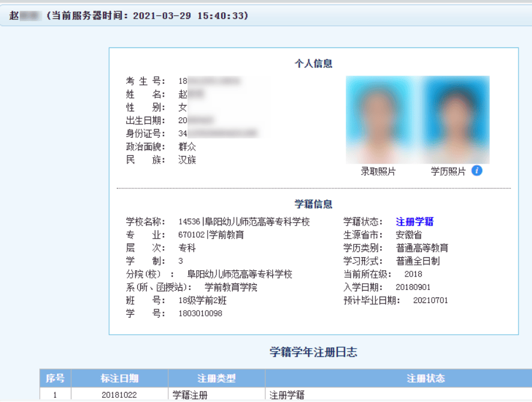Click the info icon beside 学历照片
The image size is (532, 402).
(x=475, y=171)
